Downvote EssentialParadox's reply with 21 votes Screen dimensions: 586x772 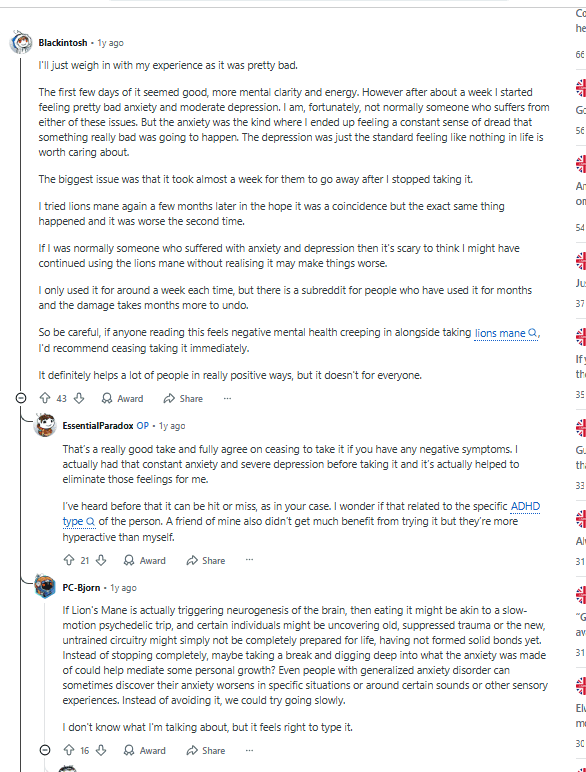pos(101,560)
